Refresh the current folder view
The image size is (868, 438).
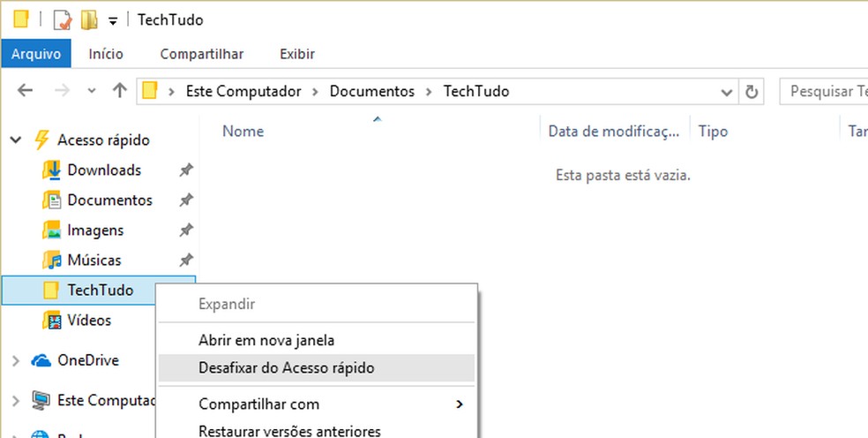(x=752, y=91)
